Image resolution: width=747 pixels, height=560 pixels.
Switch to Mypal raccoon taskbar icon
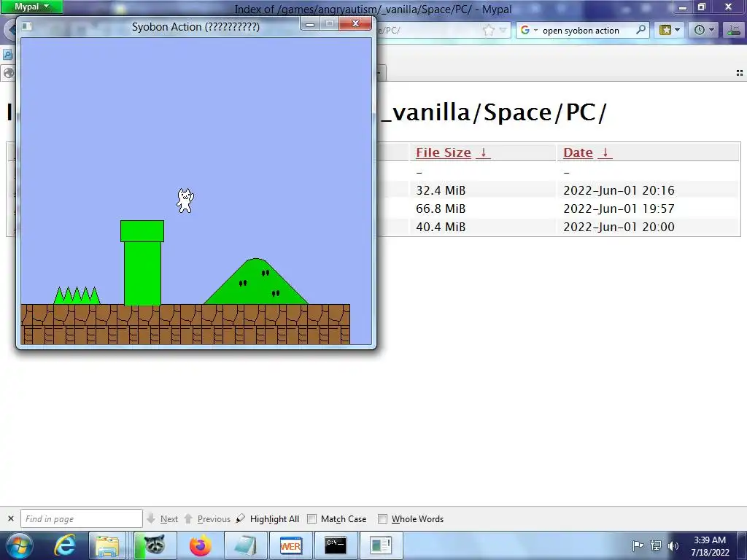coord(155,545)
